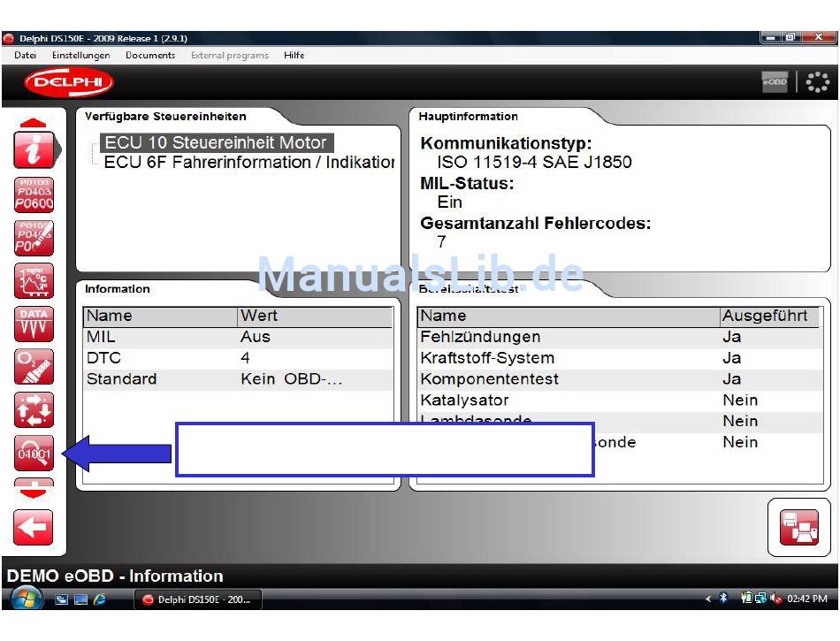840x641 pixels.
Task: Click the print report icon button
Action: [798, 528]
